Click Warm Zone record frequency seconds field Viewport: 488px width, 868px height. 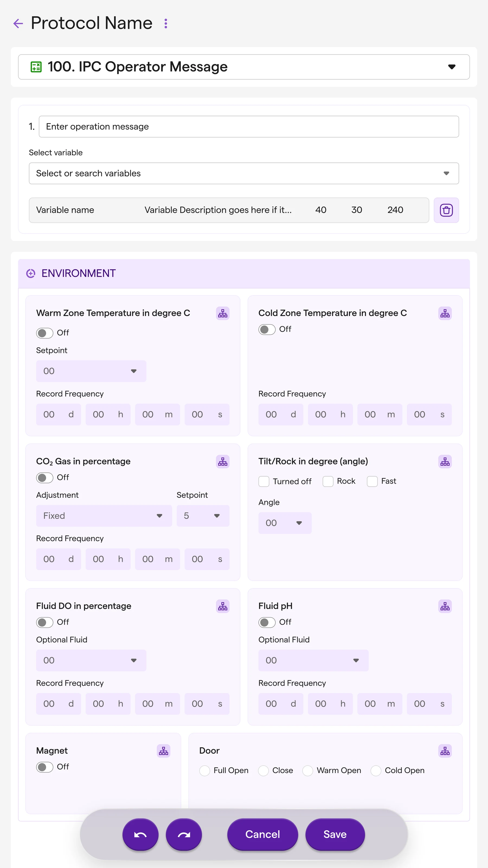point(207,414)
